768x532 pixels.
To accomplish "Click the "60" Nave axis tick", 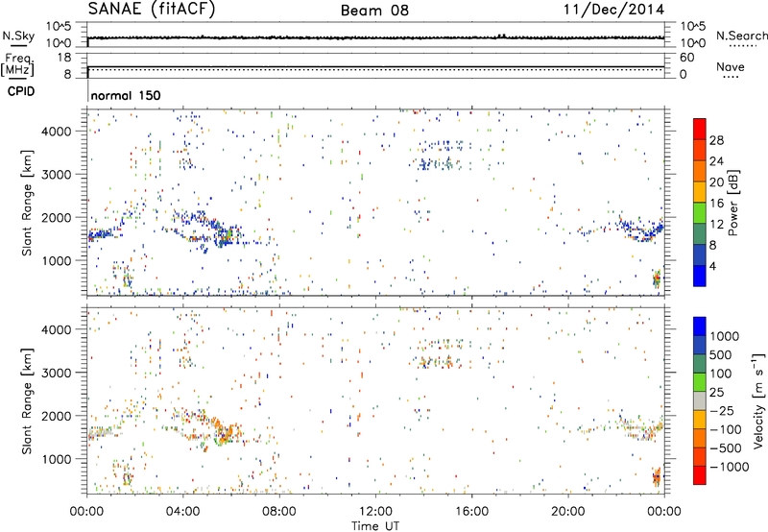I will (x=686, y=58).
